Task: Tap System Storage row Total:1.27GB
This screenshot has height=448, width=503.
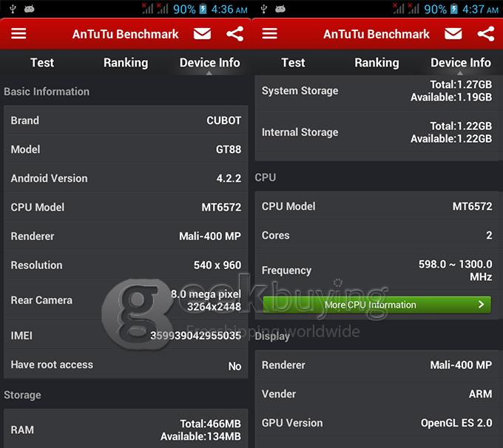Action: (379, 91)
